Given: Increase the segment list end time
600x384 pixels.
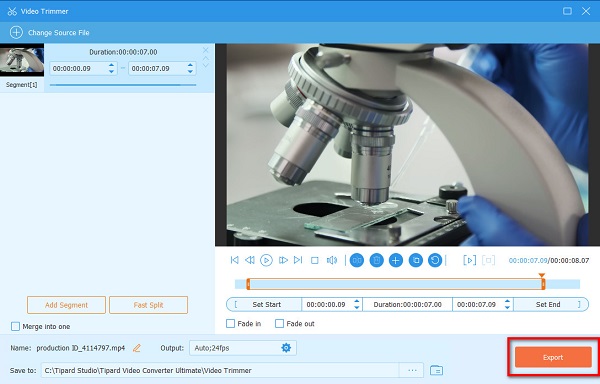Looking at the screenshot, I should click(190, 65).
